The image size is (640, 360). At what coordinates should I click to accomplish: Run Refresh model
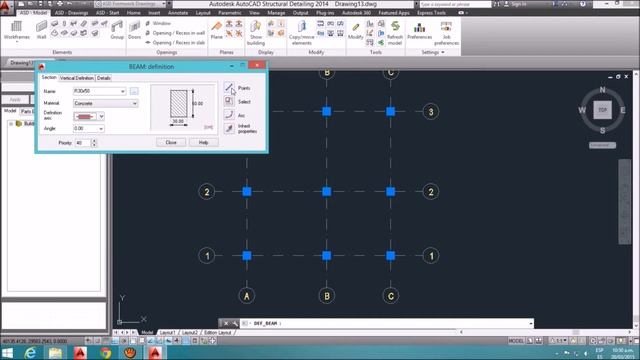395,32
